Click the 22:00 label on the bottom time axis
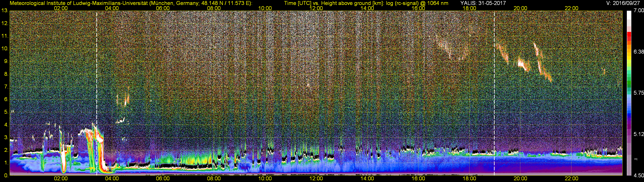Screen dimensions: 644x182 click(x=571, y=179)
